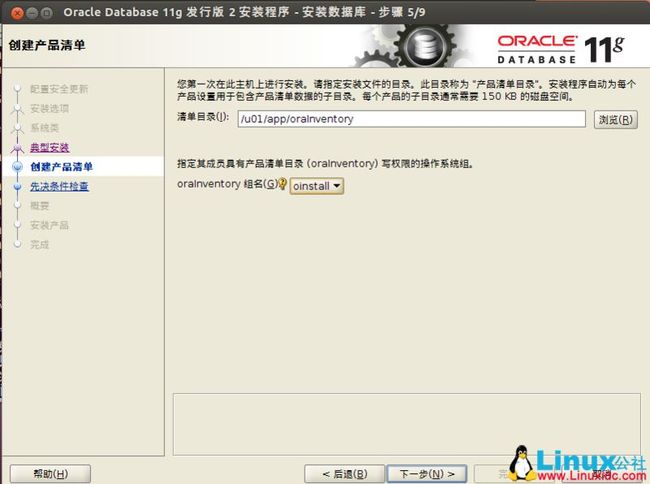Click the 帮助(H) help button
This screenshot has width=650, height=484.
(x=50, y=474)
